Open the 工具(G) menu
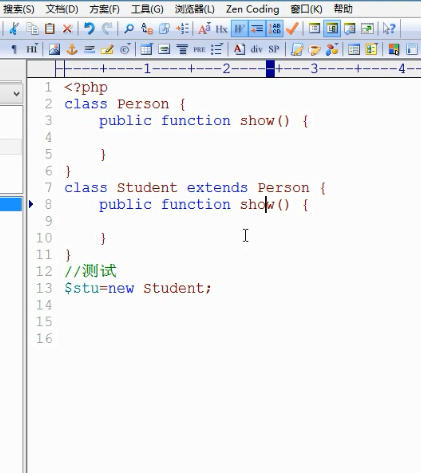 [x=147, y=9]
